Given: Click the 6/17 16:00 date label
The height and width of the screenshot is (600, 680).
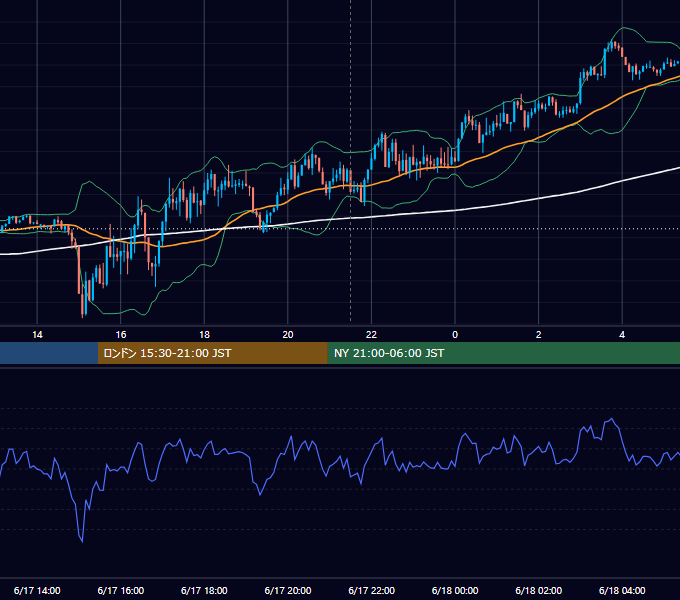Looking at the screenshot, I should [x=121, y=590].
